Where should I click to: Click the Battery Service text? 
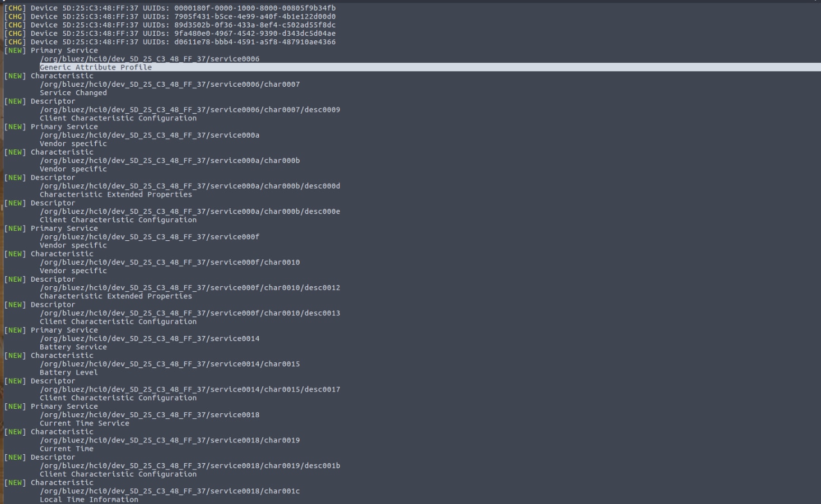click(73, 347)
